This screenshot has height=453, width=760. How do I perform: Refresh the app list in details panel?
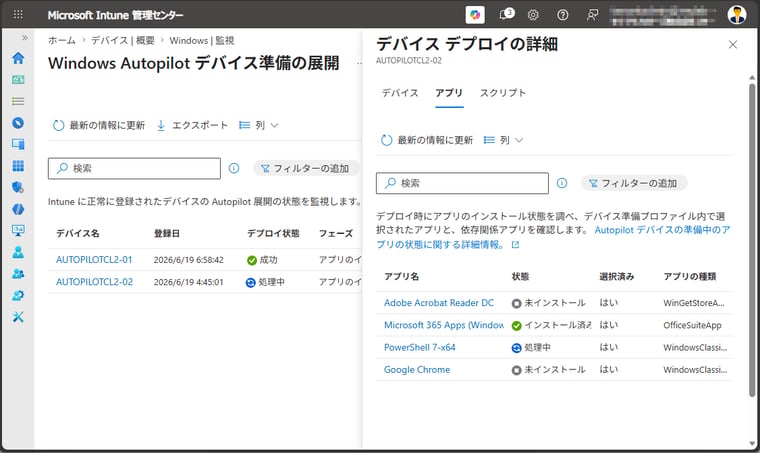point(427,141)
